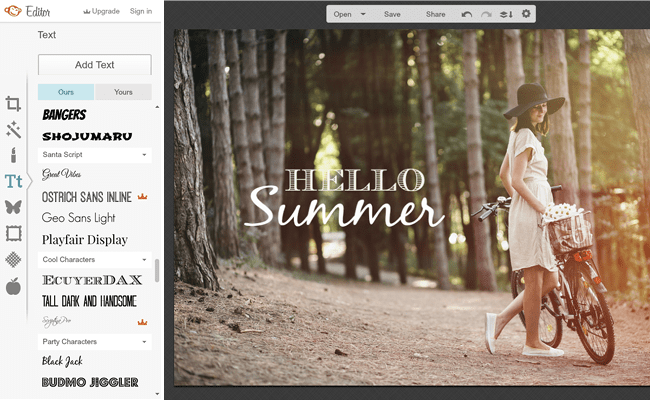The width and height of the screenshot is (650, 400).
Task: Open the Touch Up lipstick tool
Action: 13,155
